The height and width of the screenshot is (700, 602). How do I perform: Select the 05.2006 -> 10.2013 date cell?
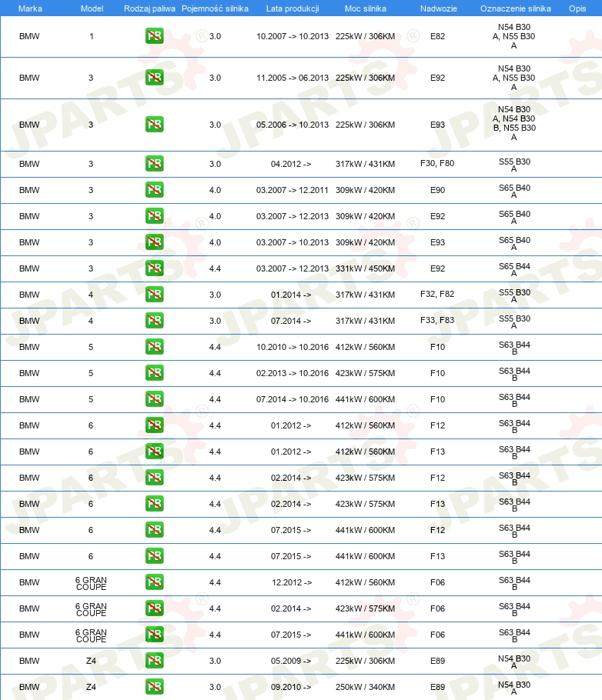pyautogui.click(x=293, y=125)
